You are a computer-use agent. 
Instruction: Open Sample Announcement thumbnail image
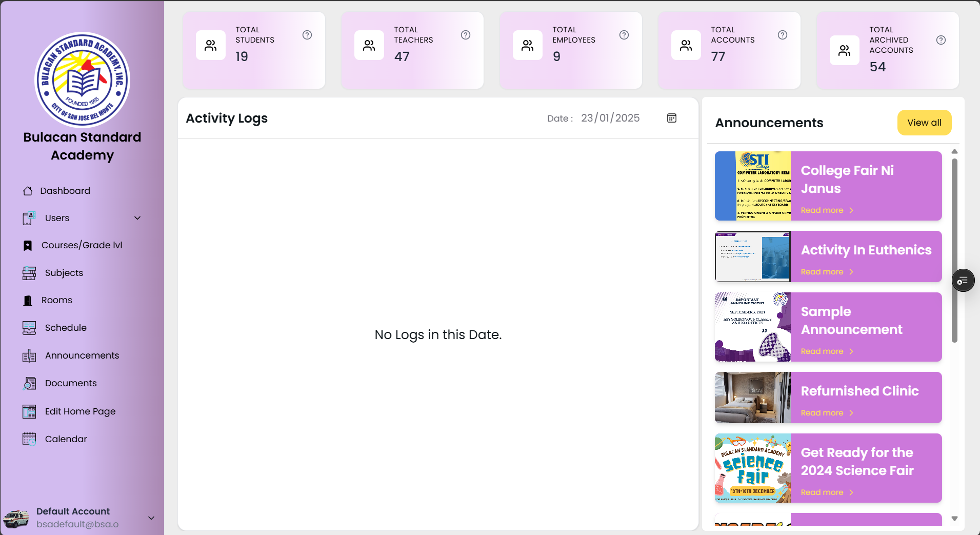click(753, 327)
